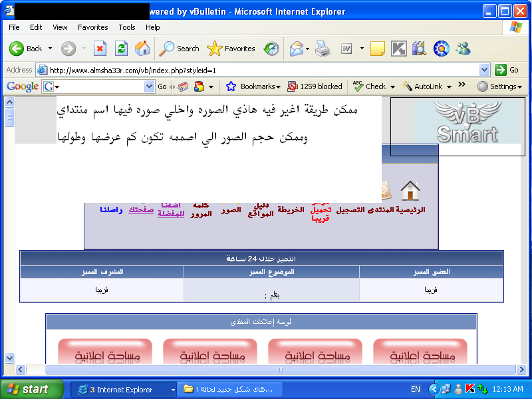
Task: Open the Favorites menu in menu bar
Action: 92,27
